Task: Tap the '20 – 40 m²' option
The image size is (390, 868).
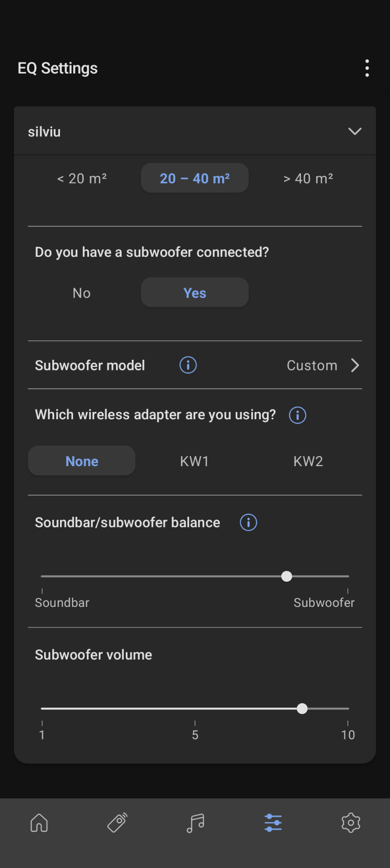Action: [195, 178]
